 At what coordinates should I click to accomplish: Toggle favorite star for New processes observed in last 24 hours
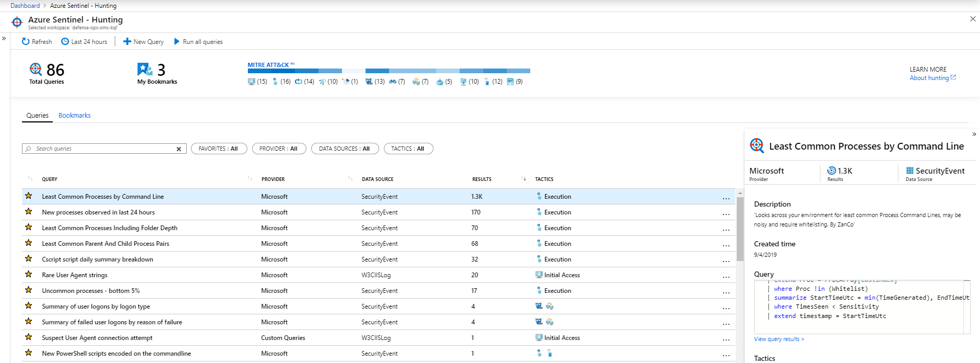click(x=29, y=212)
